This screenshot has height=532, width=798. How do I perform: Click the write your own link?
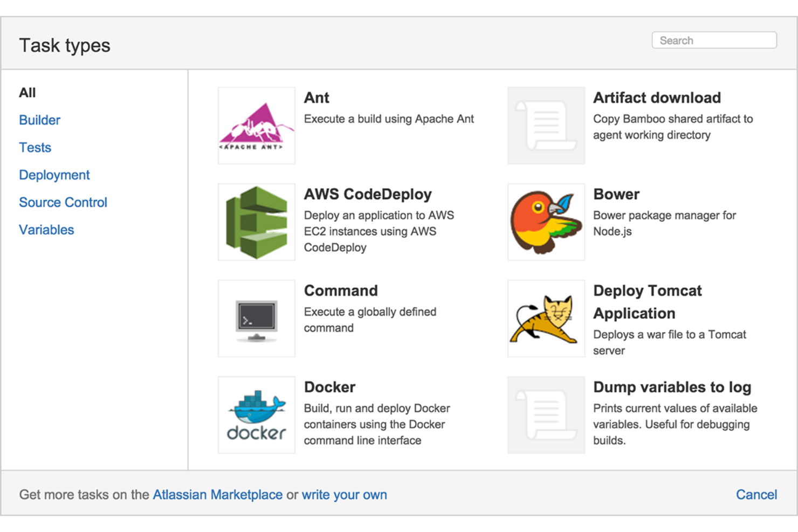click(x=345, y=494)
